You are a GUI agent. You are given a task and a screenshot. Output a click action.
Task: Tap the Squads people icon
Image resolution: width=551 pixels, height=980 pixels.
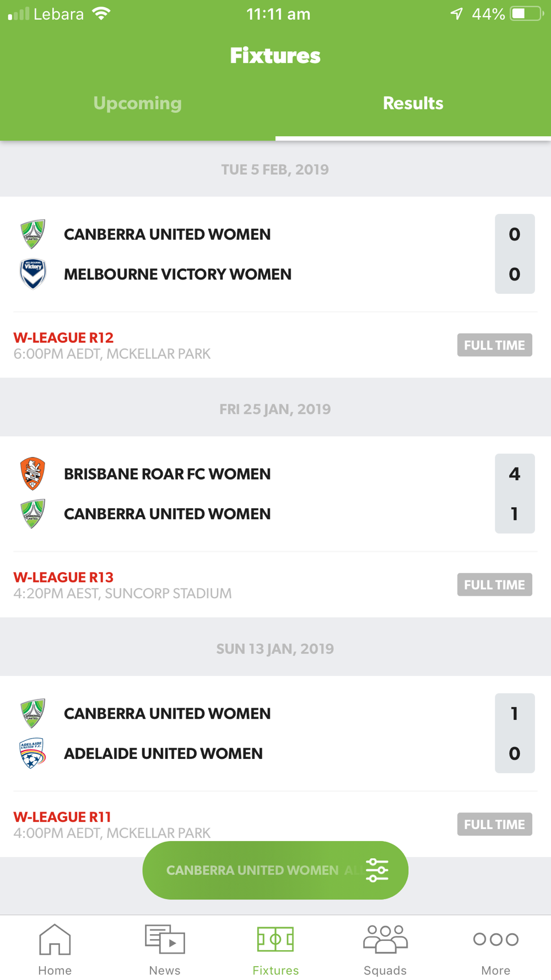pyautogui.click(x=385, y=939)
